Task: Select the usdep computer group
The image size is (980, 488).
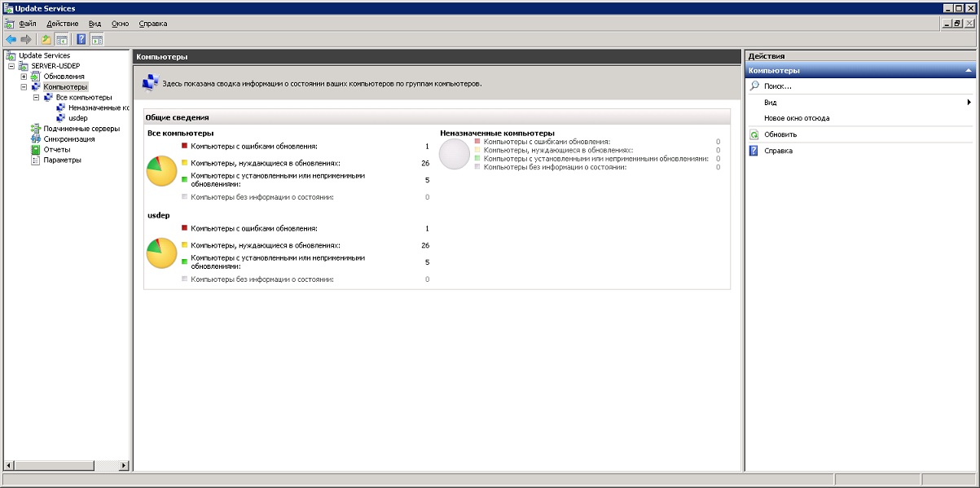Action: 78,118
